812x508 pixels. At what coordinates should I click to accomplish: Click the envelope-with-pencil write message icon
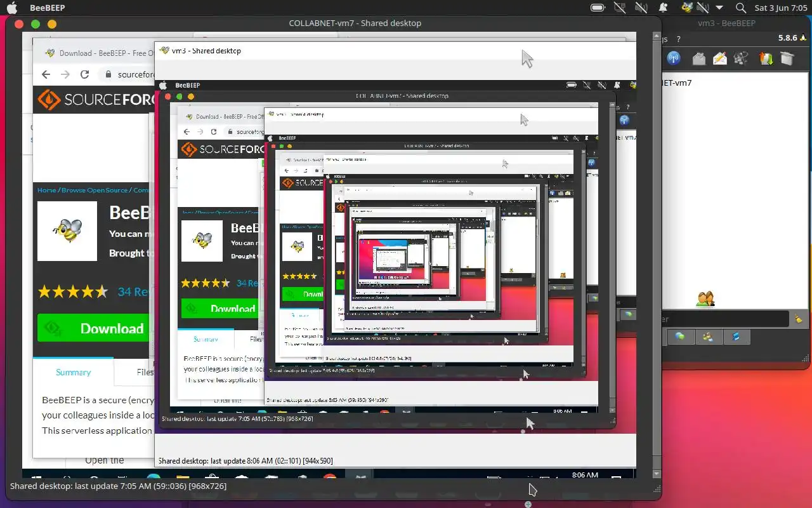pos(720,58)
